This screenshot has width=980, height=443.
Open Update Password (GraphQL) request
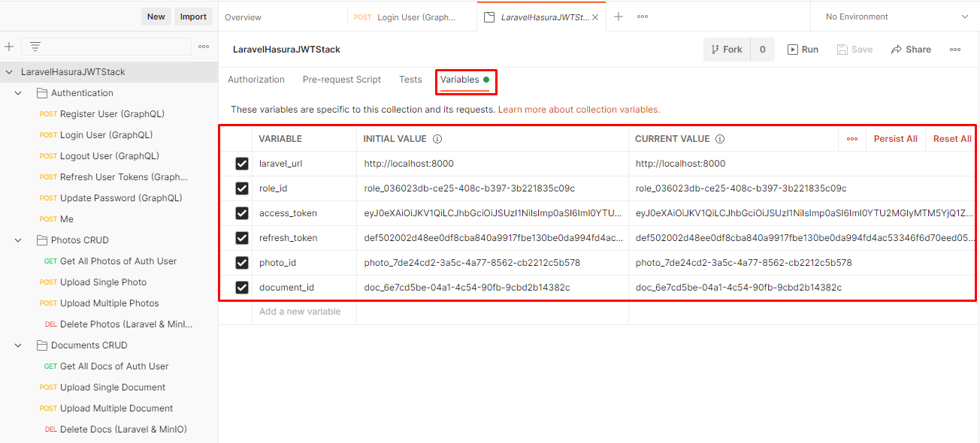coord(121,198)
